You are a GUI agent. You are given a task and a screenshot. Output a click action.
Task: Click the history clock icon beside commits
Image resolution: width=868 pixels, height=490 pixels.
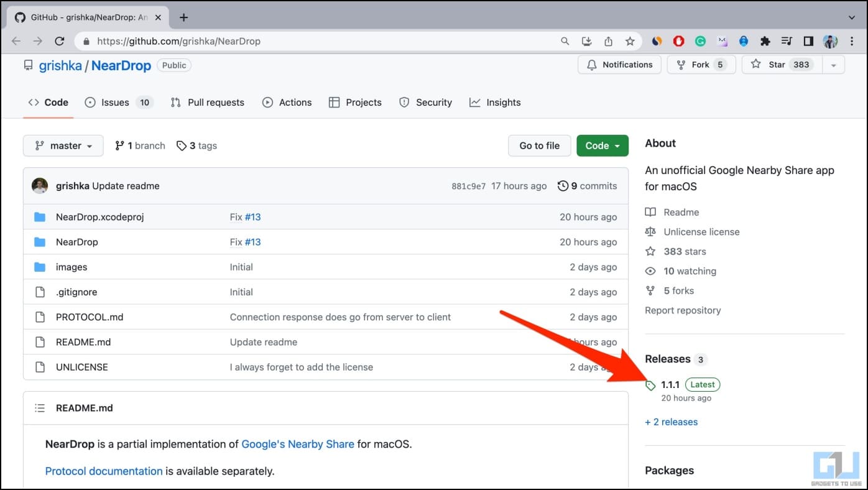click(563, 186)
